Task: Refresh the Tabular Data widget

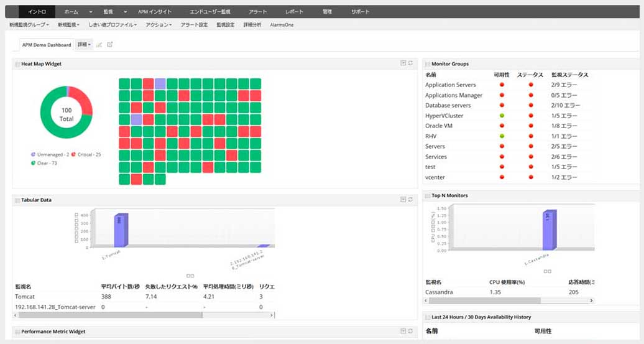Action: 410,199
